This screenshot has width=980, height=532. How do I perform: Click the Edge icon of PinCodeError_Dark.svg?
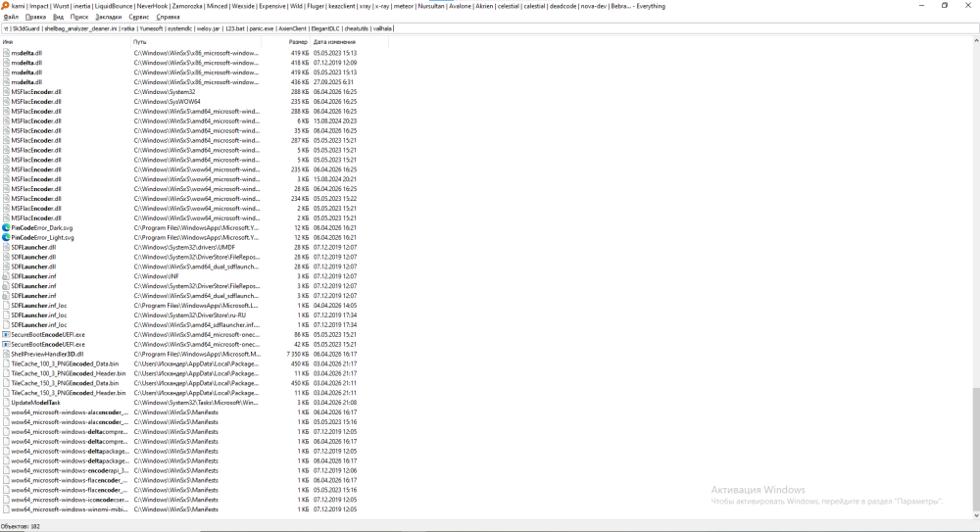tap(6, 228)
